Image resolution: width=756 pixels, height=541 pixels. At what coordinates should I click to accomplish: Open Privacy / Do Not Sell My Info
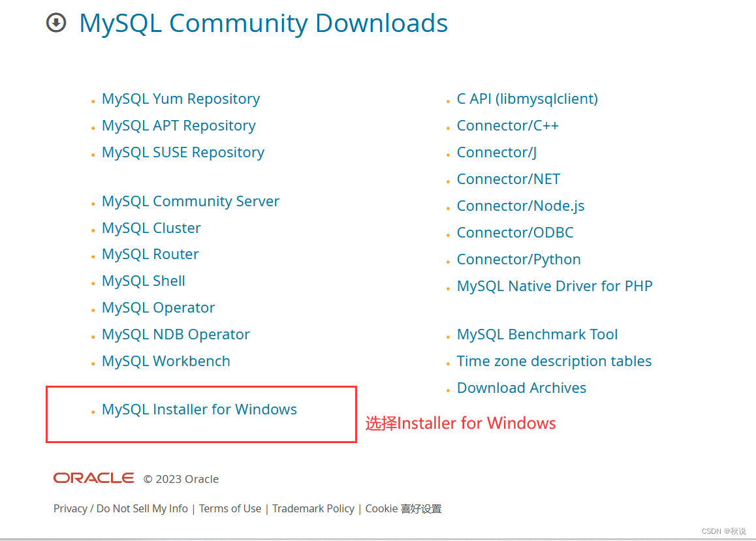click(121, 509)
